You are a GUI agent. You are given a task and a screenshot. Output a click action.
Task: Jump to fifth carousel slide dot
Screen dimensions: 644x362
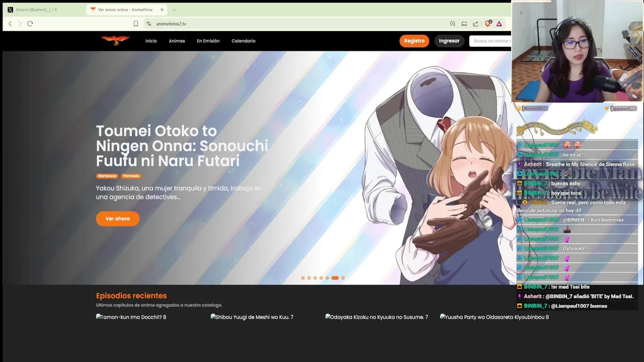point(327,278)
